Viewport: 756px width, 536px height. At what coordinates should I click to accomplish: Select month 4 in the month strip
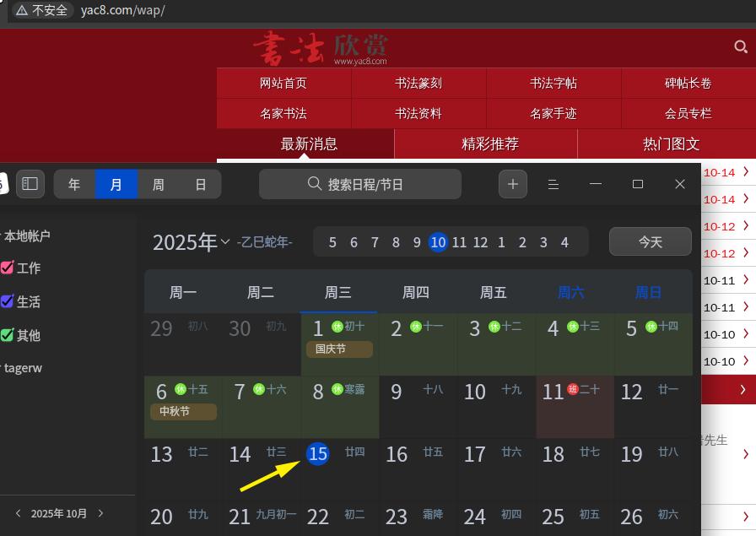coord(564,242)
